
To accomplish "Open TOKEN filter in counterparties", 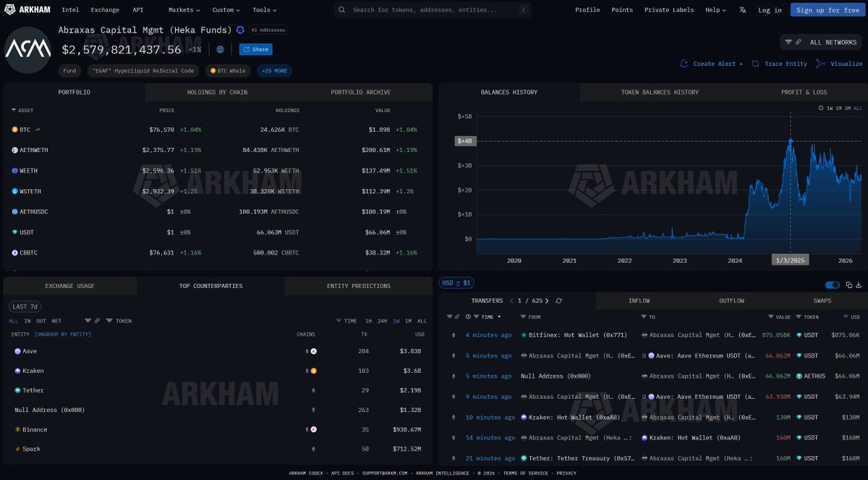I will [x=119, y=321].
